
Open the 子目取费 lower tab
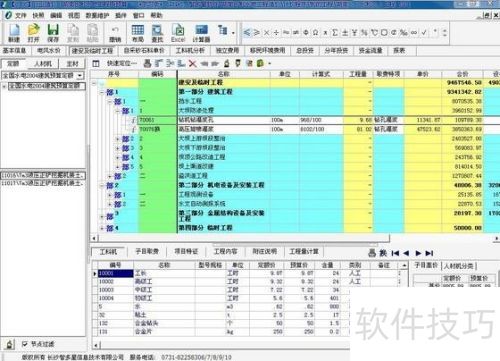(147, 251)
